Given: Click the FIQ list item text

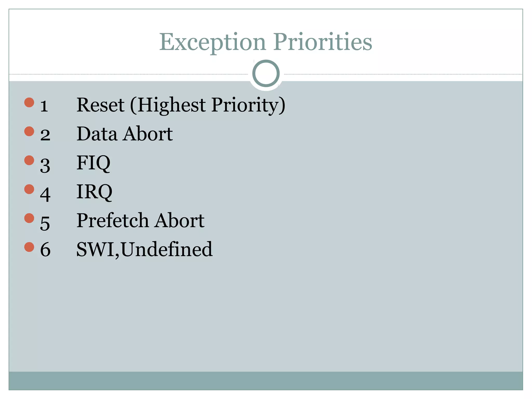Looking at the screenshot, I should [x=93, y=163].
